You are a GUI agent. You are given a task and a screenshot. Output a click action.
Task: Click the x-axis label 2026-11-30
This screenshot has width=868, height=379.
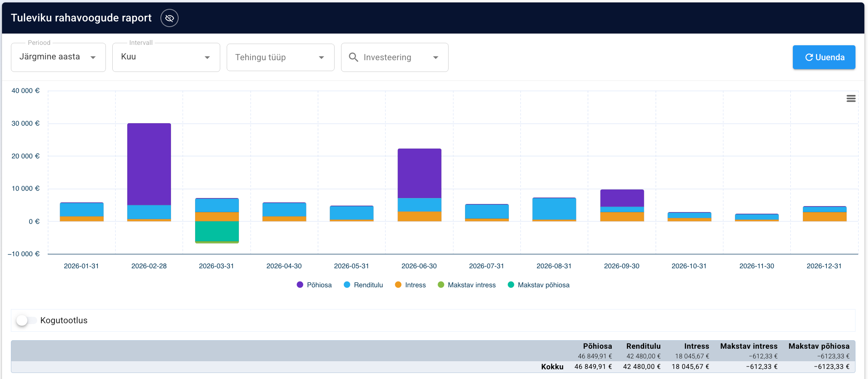click(x=757, y=266)
